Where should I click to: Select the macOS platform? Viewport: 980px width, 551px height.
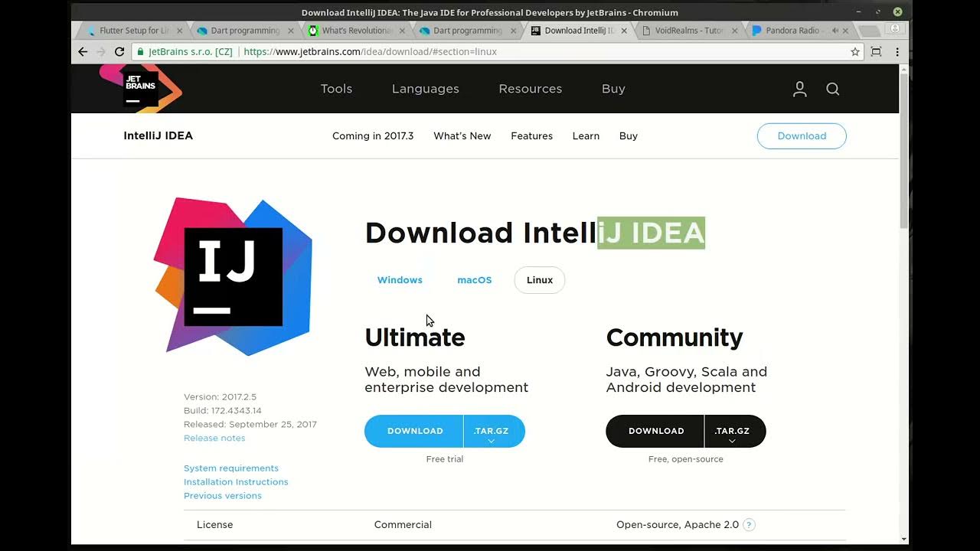pyautogui.click(x=474, y=280)
